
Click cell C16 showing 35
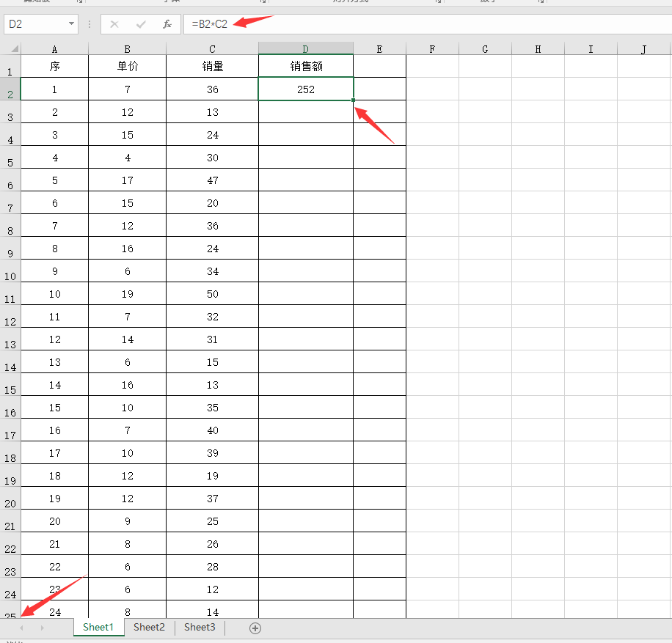click(212, 407)
